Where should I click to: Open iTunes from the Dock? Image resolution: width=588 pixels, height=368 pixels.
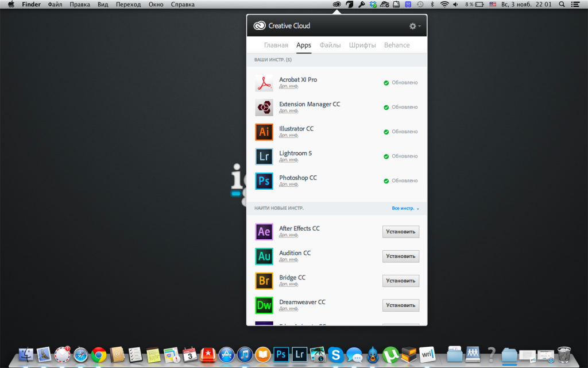click(245, 354)
